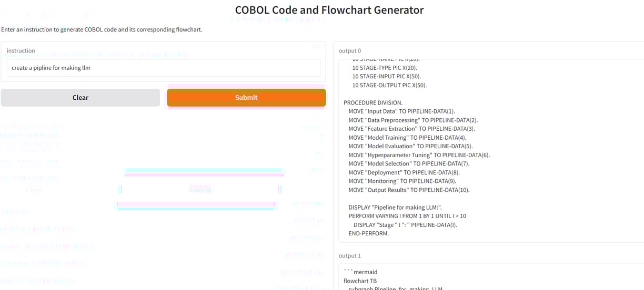644x290 pixels.
Task: Click the 'PERFORM VARYING I FROM 1' line
Action: tap(407, 216)
